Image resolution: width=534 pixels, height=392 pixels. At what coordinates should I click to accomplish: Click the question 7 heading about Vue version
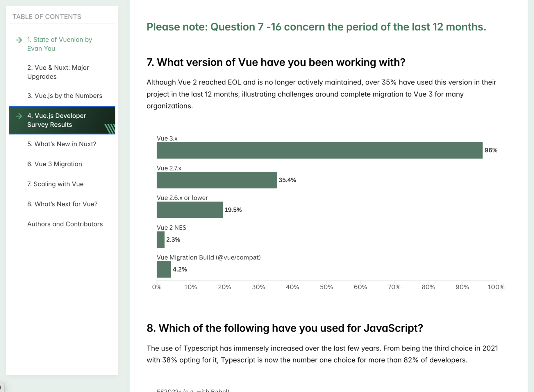276,62
